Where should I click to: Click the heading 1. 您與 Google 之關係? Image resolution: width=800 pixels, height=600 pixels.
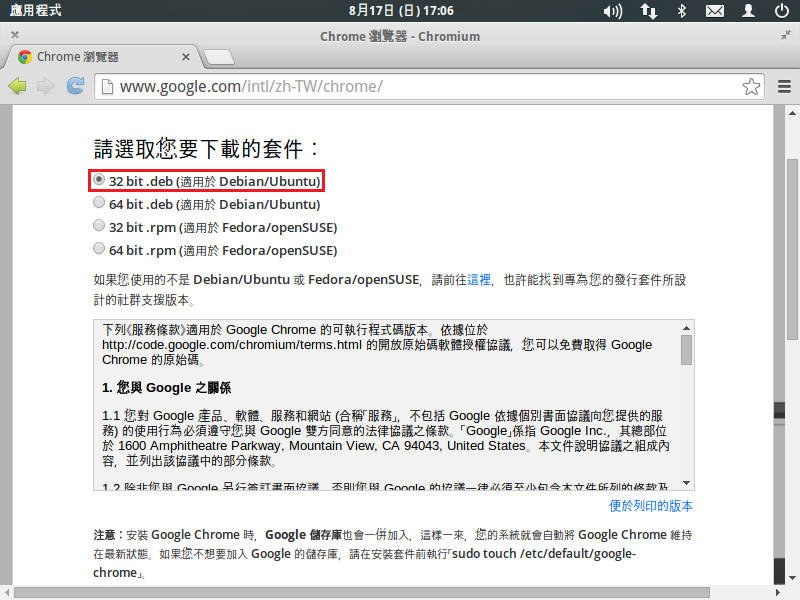(166, 388)
